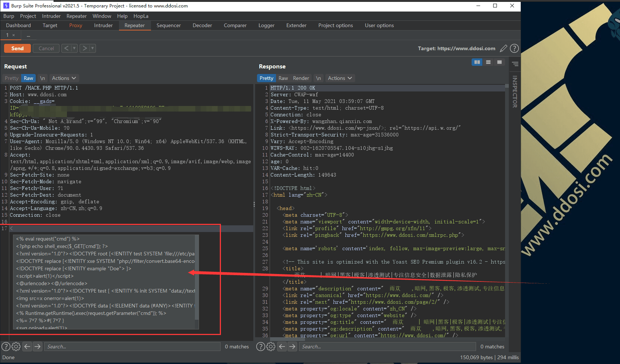Select the script alert(1) payload suggestion
620x364 pixels.
point(104,276)
